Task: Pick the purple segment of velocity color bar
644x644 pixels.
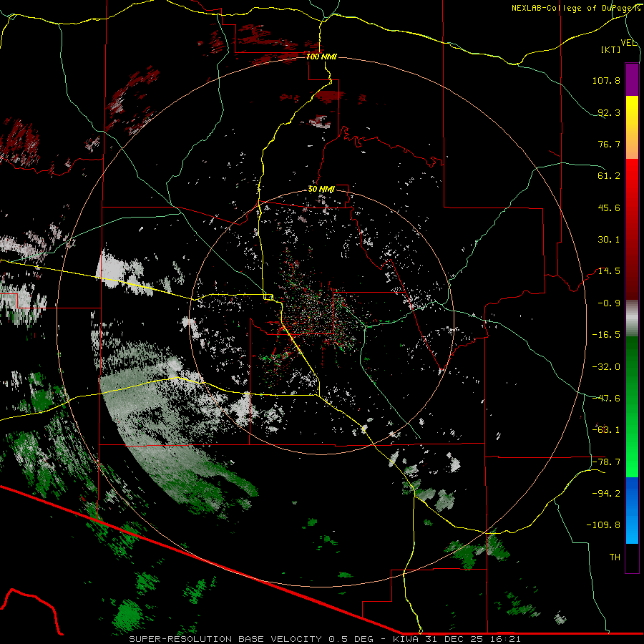Action: 632,79
